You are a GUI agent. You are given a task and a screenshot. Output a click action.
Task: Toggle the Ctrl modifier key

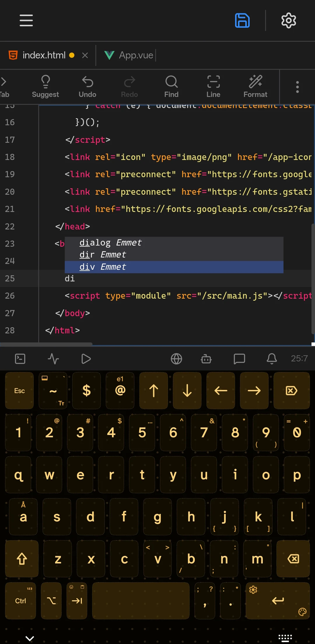point(21,601)
